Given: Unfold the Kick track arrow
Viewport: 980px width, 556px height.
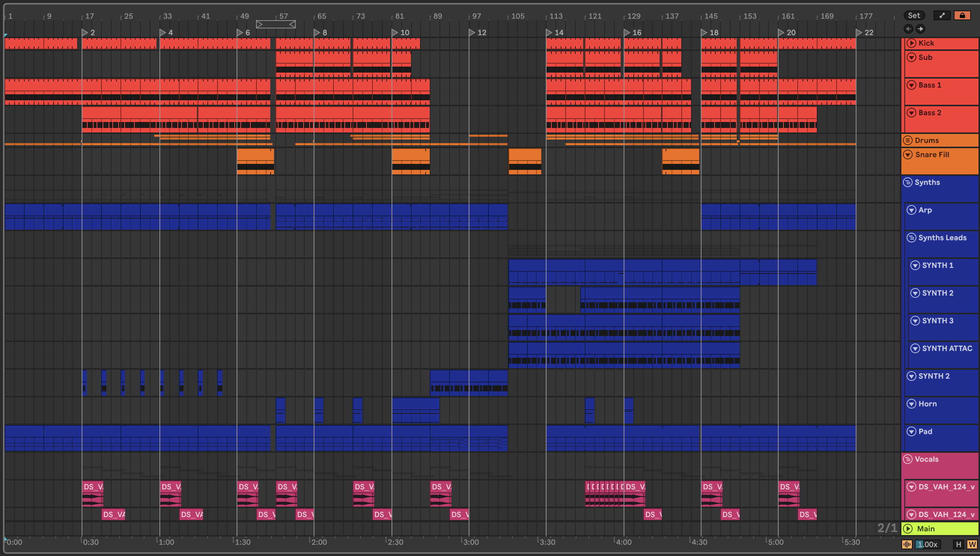Looking at the screenshot, I should (x=911, y=43).
